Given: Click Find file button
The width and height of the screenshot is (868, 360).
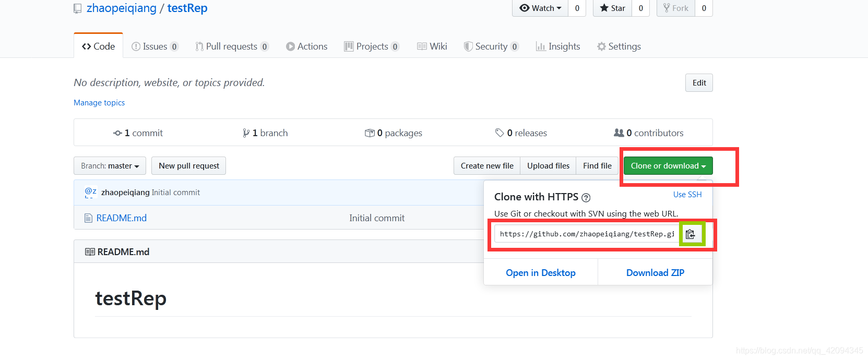Looking at the screenshot, I should (x=597, y=166).
